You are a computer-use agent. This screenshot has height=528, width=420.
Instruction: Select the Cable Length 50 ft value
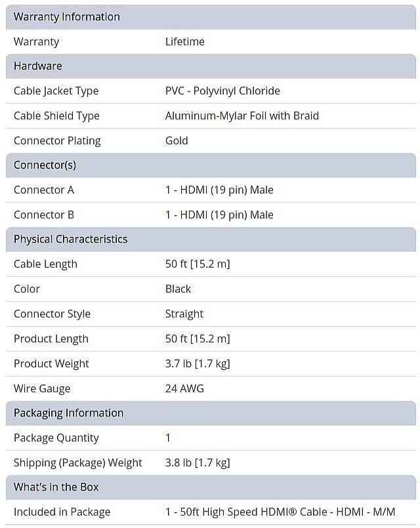[x=198, y=264]
